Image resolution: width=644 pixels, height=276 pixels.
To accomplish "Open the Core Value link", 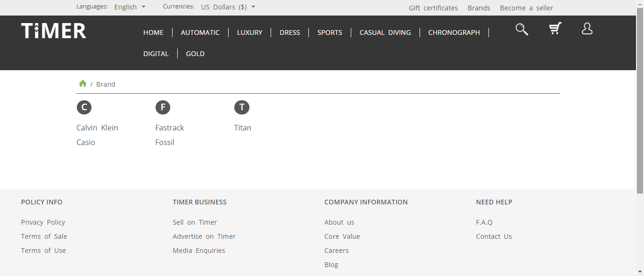I will 342,236.
